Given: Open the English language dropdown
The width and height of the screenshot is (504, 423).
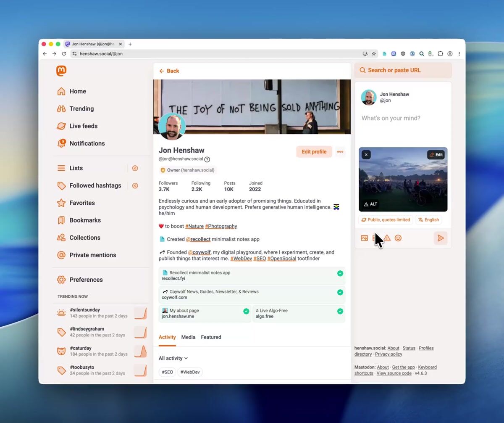Looking at the screenshot, I should (428, 220).
